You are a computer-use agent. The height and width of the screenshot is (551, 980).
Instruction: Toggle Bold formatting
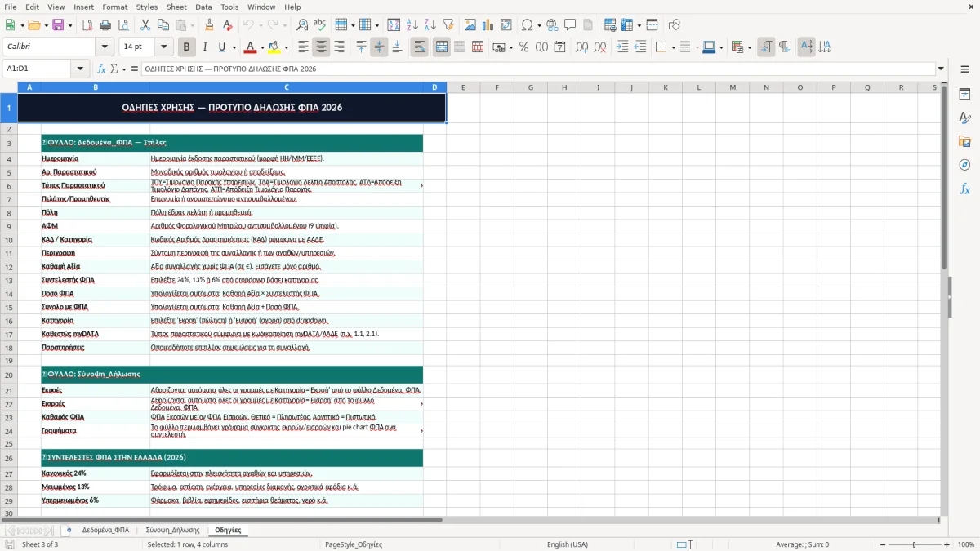[x=186, y=47]
